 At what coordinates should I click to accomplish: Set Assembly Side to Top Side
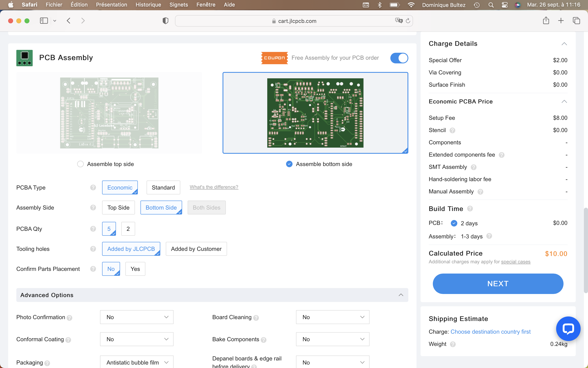[118, 208]
